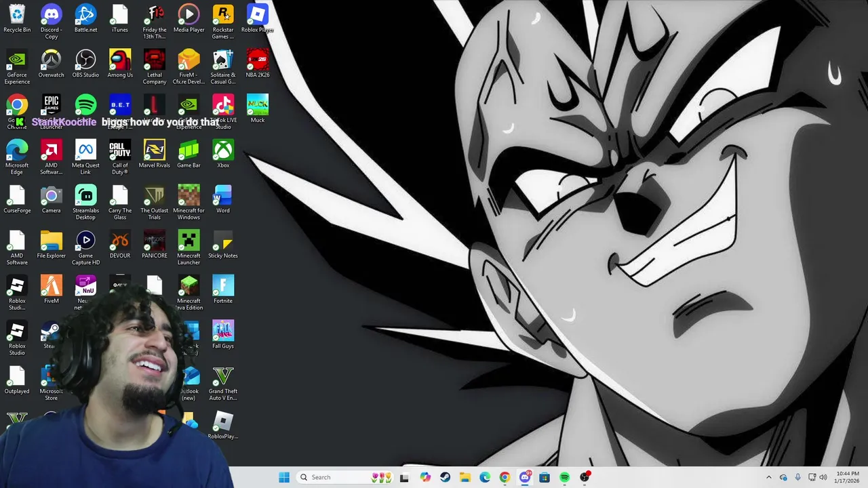Image resolution: width=868 pixels, height=488 pixels.
Task: Select the TikTok LIVE Studio shortcut
Action: [223, 113]
